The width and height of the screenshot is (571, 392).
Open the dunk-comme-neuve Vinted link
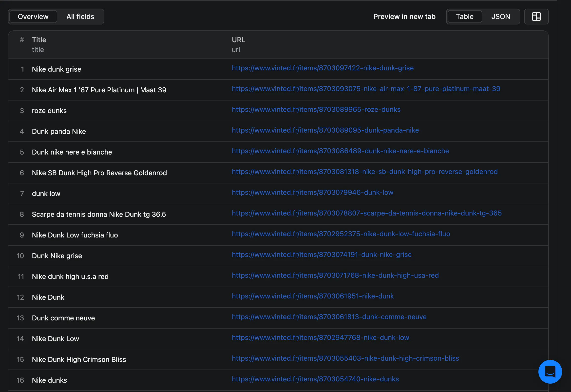point(329,317)
